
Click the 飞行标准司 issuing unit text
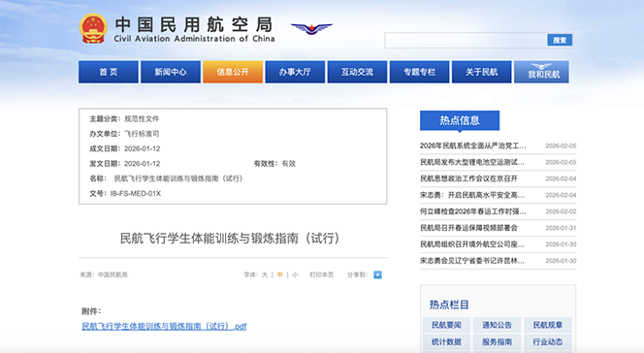coord(142,134)
